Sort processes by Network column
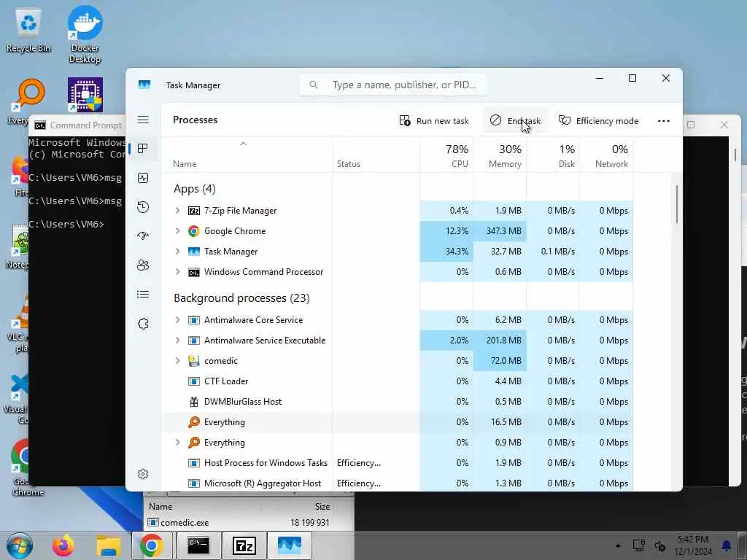 pyautogui.click(x=606, y=156)
